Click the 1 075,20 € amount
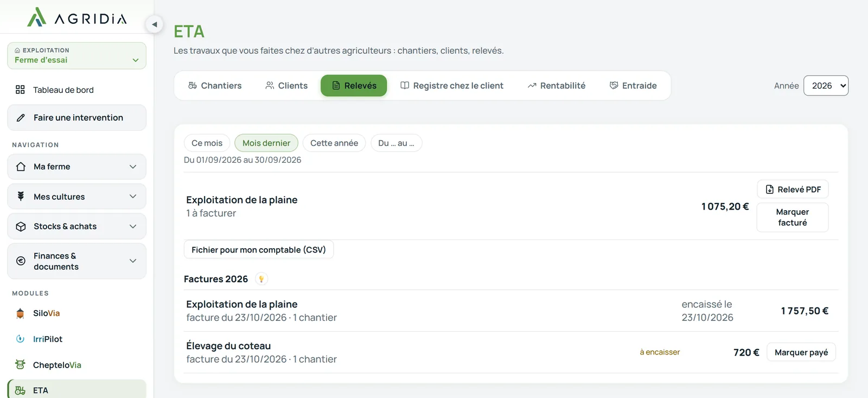This screenshot has height=398, width=868. pos(725,206)
